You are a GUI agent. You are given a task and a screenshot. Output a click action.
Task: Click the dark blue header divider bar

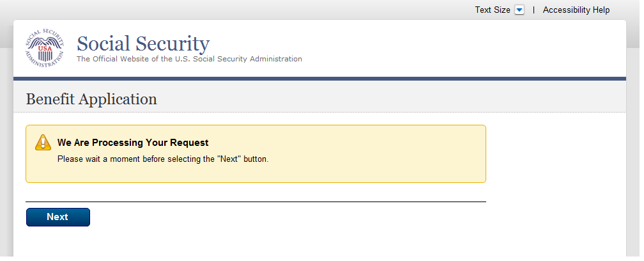click(x=319, y=79)
